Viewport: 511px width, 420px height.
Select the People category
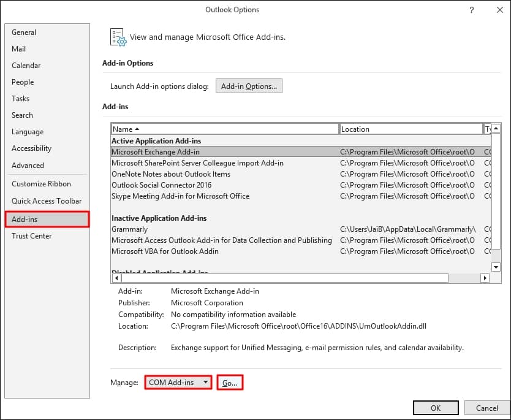[x=47, y=82]
